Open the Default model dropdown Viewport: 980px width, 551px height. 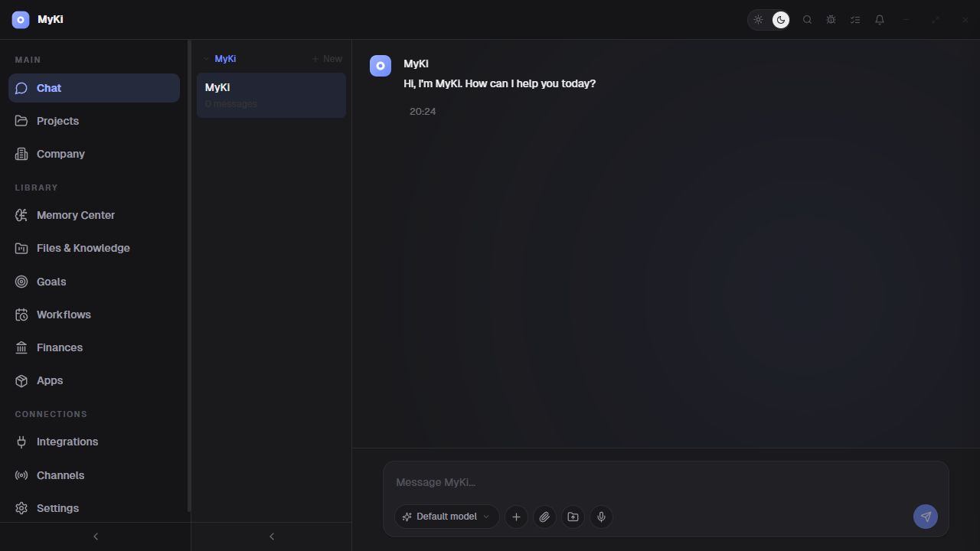pos(446,517)
